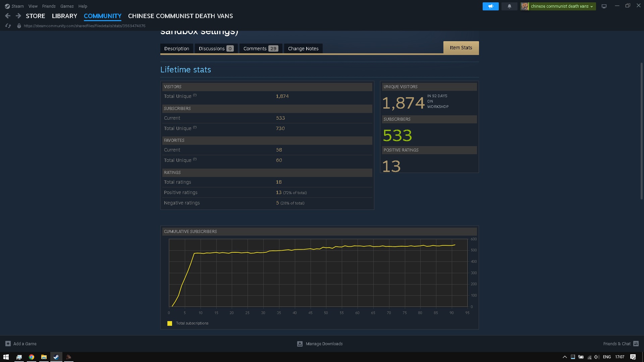
Task: Open the Steam menu
Action: (17, 6)
